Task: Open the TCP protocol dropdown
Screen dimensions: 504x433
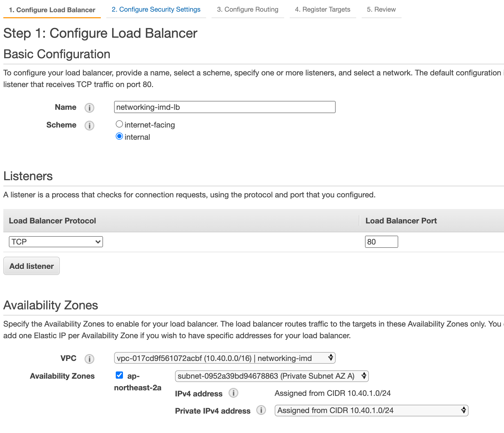Action: coord(56,242)
